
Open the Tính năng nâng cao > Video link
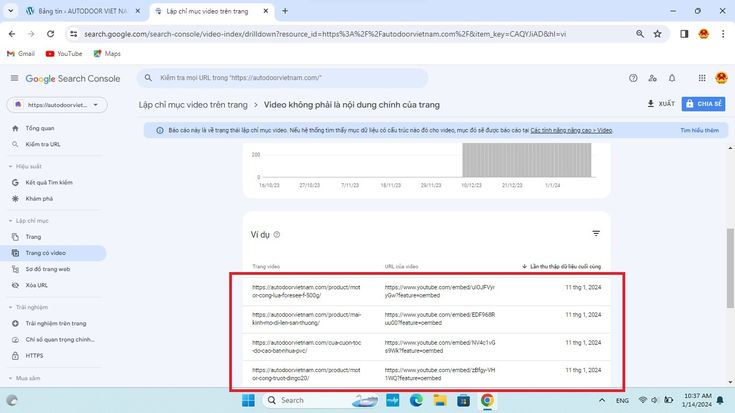point(571,130)
